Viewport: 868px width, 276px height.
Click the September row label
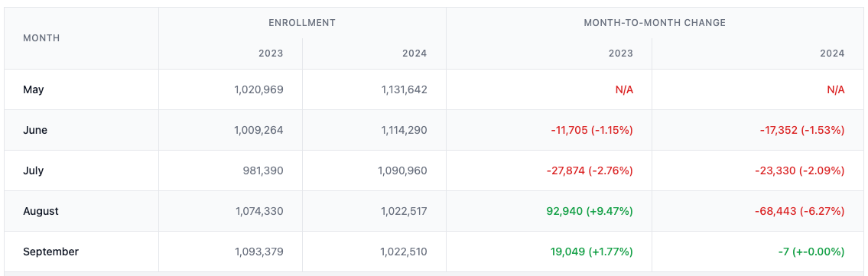(x=51, y=251)
